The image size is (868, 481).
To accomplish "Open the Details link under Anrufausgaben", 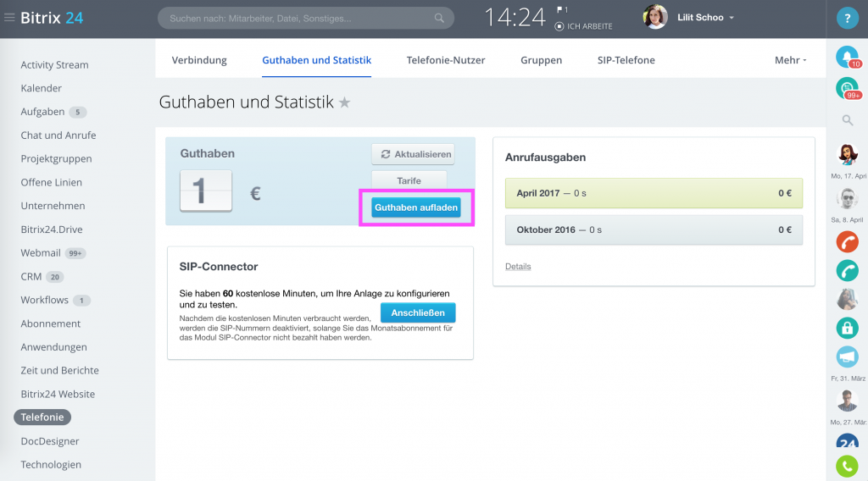I will (518, 267).
